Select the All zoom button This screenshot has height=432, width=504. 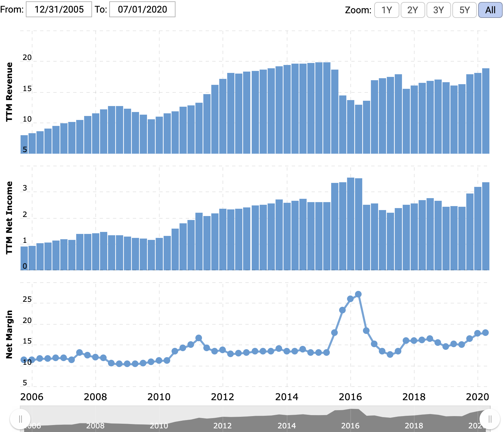tap(490, 10)
